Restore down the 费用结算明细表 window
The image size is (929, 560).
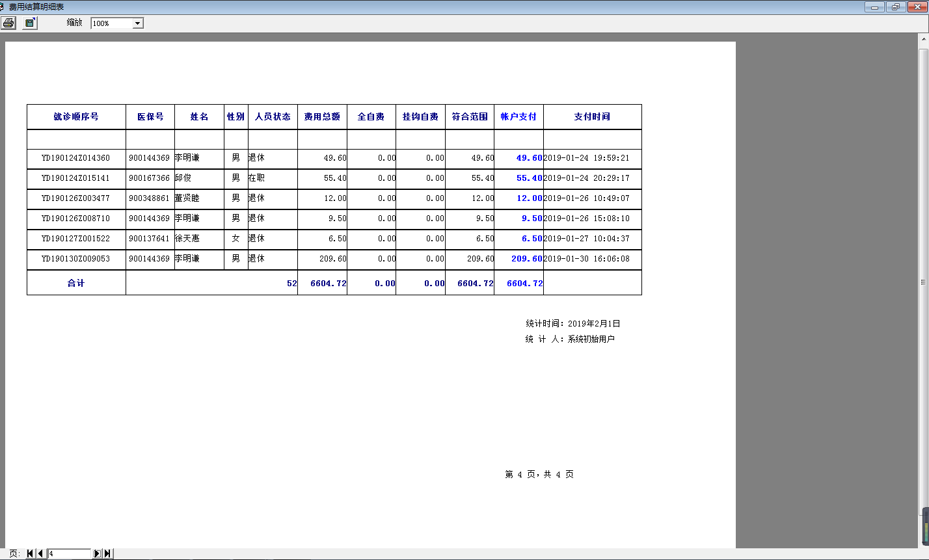pyautogui.click(x=896, y=7)
